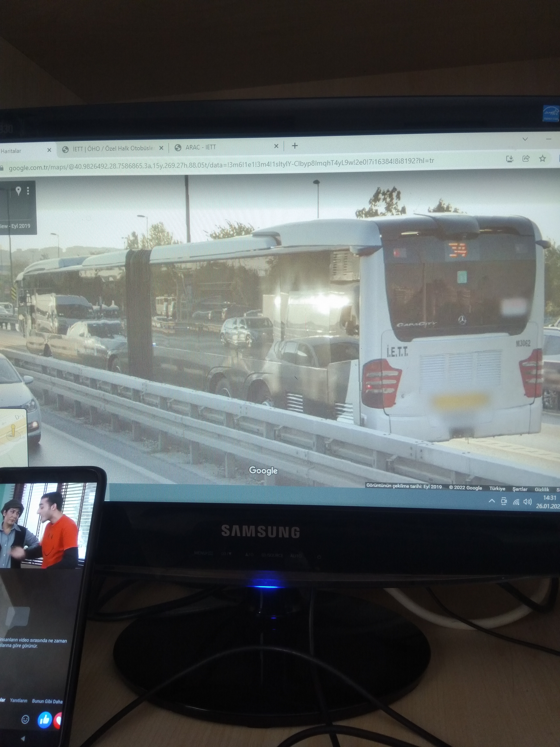
Task: Open a new tab with plus button
Action: pyautogui.click(x=295, y=146)
